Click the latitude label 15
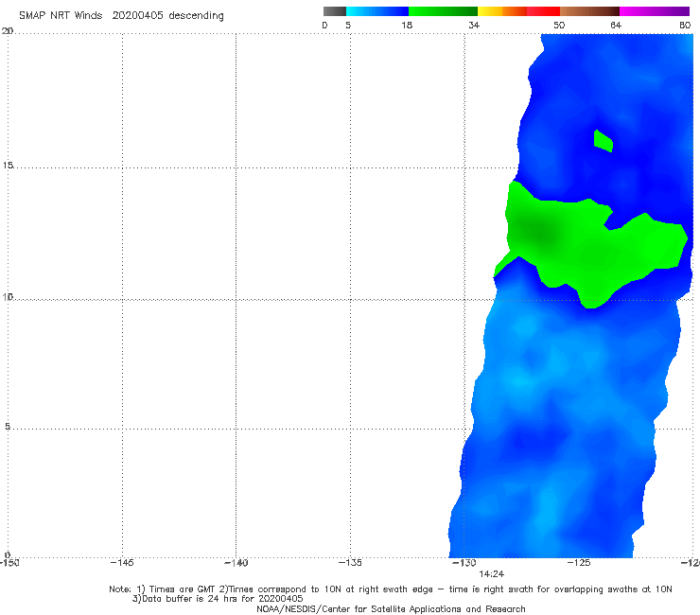The width and height of the screenshot is (700, 615). pyautogui.click(x=8, y=166)
